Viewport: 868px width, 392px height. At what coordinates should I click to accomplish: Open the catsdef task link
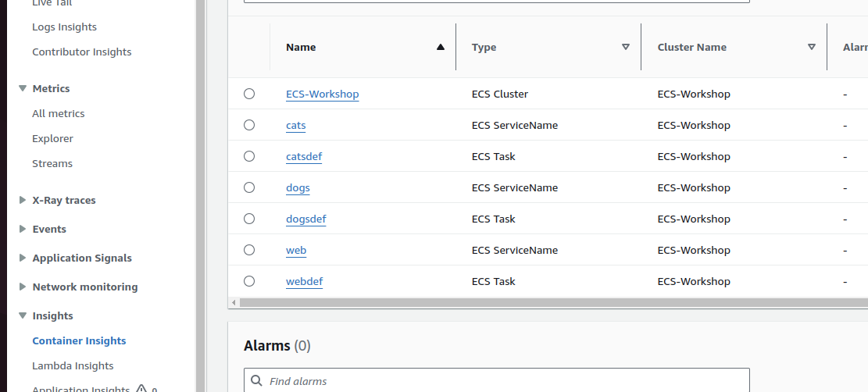pos(304,156)
